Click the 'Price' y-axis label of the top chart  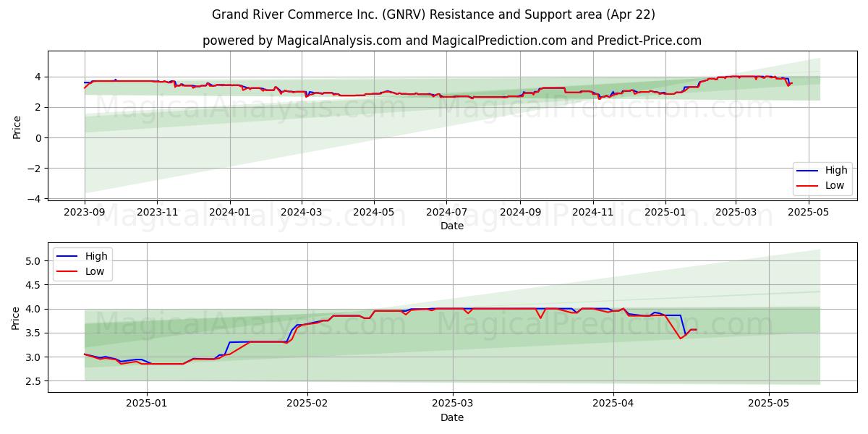[x=17, y=127]
